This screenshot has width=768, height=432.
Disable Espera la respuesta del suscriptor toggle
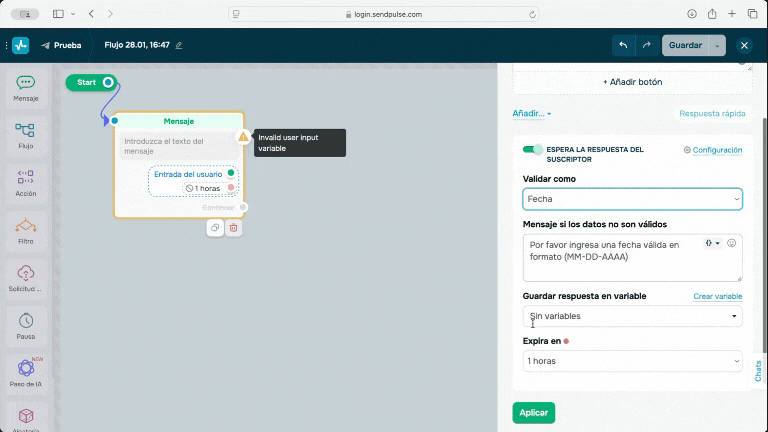click(x=533, y=150)
